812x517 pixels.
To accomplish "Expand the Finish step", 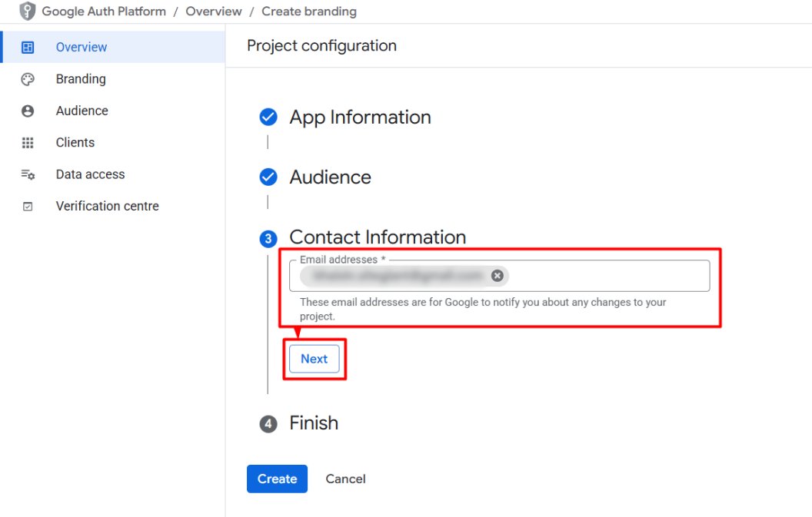I will click(x=314, y=423).
